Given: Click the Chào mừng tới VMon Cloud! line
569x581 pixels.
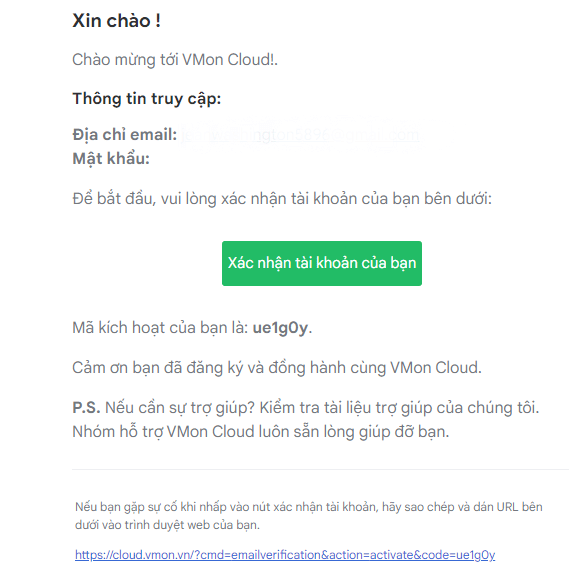Looking at the screenshot, I should click(175, 60).
